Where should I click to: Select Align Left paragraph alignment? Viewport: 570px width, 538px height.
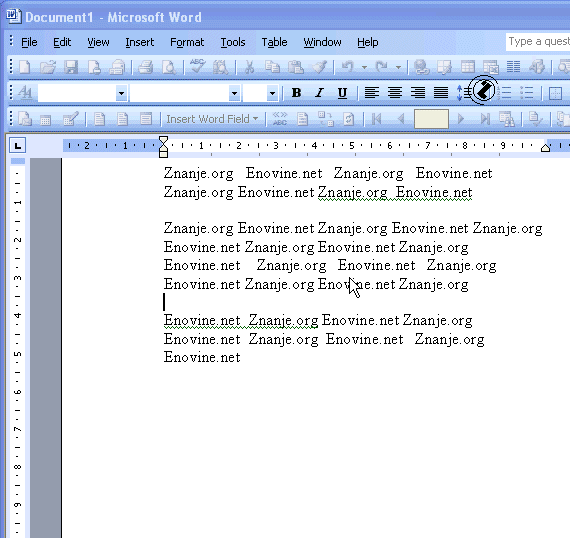[372, 93]
